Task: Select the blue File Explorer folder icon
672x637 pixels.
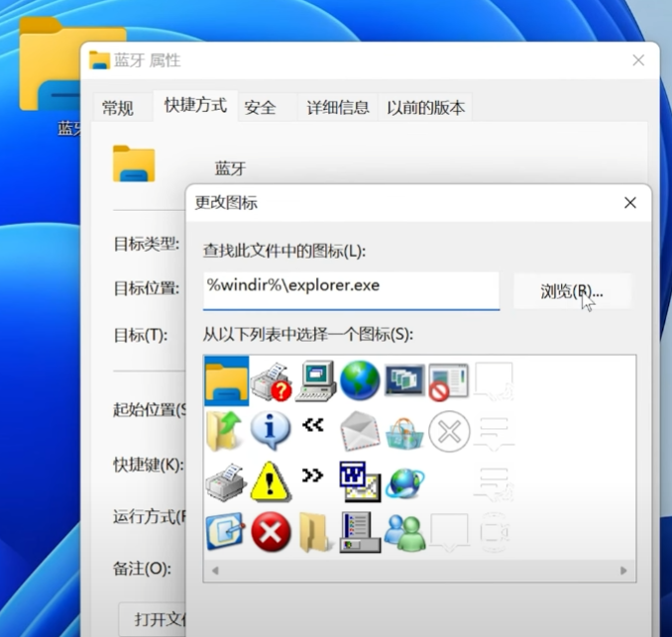Action: (226, 380)
